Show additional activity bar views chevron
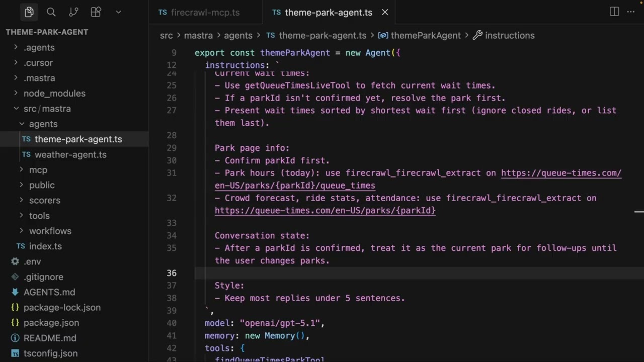Viewport: 644px width, 362px height. tap(118, 12)
